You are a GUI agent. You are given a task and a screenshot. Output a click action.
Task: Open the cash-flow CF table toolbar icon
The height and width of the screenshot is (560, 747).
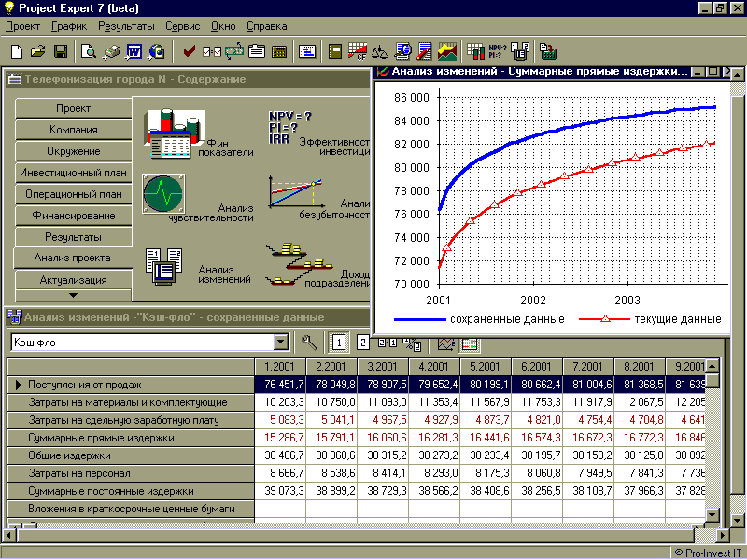[x=358, y=51]
